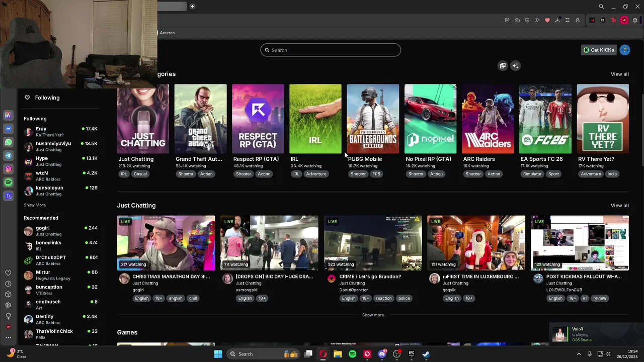Click the edit page pencil icon

pos(507,20)
